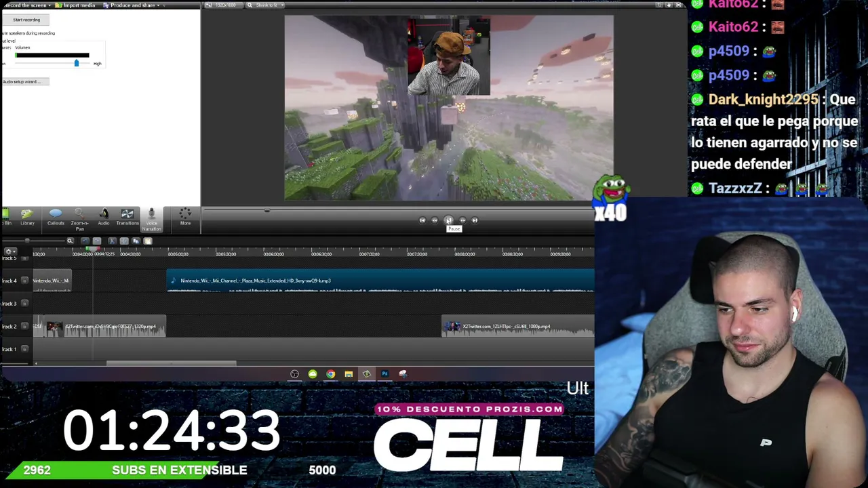Click the fast forward playback button

click(x=462, y=220)
